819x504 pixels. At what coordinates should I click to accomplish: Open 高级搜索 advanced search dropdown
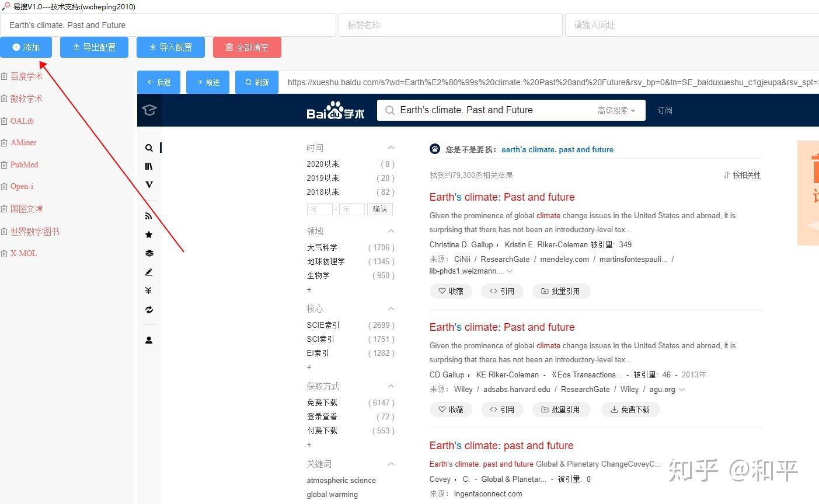[x=616, y=110]
